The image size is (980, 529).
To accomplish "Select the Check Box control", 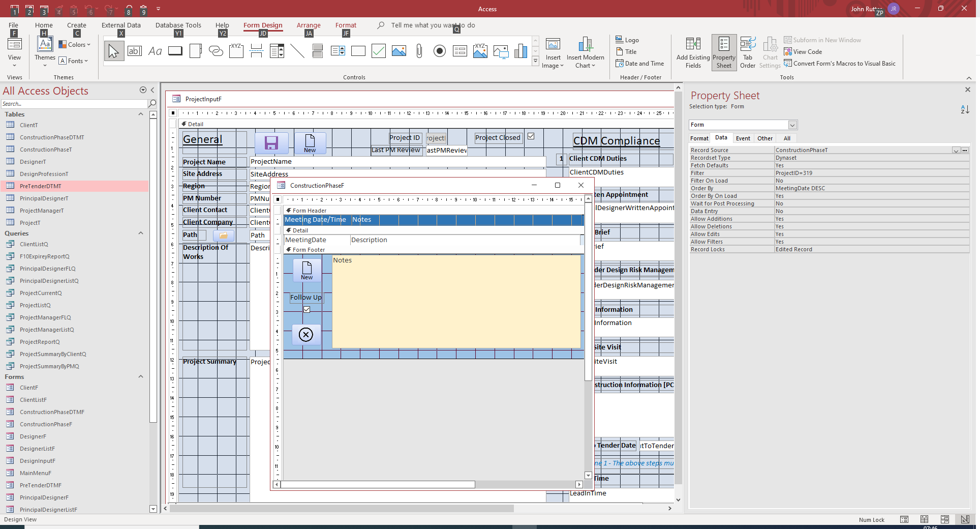I will coord(378,51).
